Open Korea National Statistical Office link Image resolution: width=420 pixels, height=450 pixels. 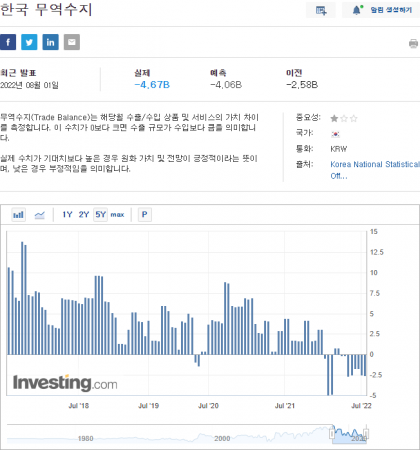(375, 170)
